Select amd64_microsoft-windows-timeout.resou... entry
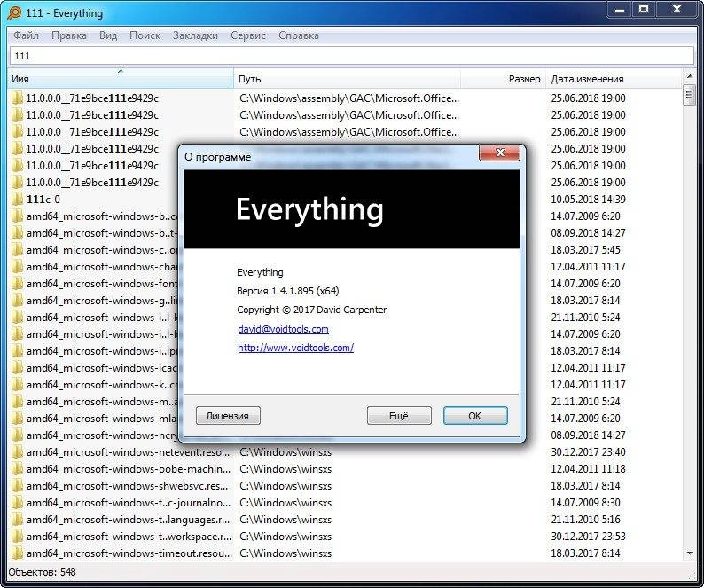This screenshot has width=704, height=588. point(129,553)
